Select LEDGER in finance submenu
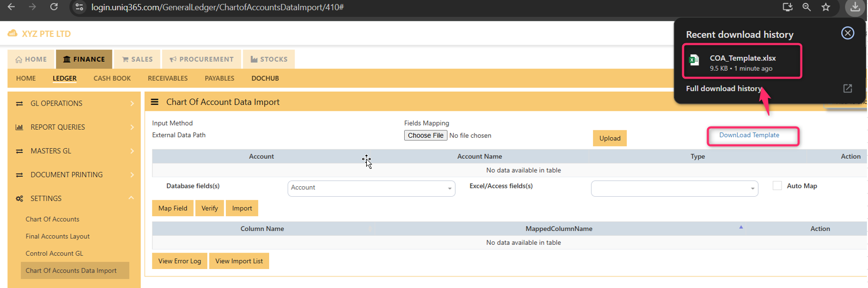Screen dimensions: 868x288 pyautogui.click(x=64, y=78)
